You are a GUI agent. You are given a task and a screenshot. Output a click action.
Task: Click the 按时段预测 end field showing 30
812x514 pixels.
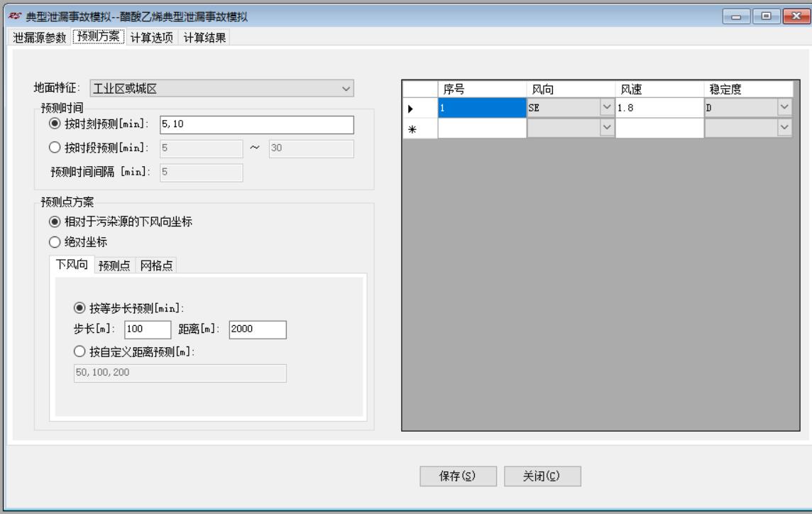[x=312, y=148]
